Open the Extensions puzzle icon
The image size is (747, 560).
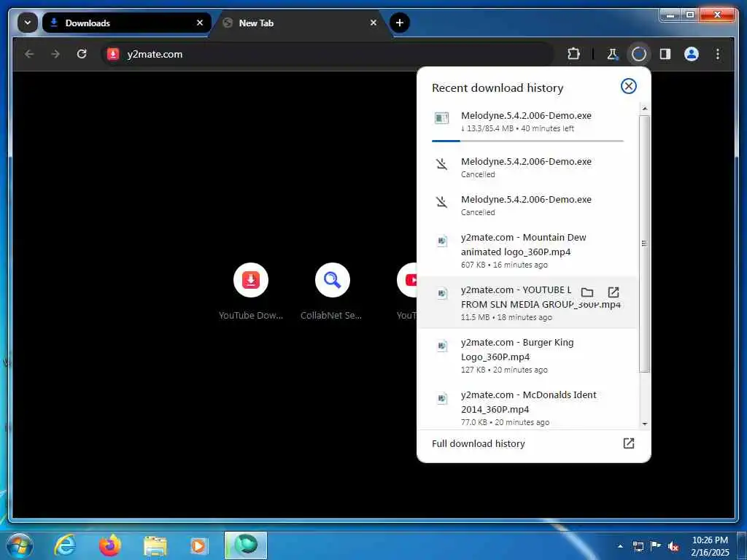tap(573, 54)
